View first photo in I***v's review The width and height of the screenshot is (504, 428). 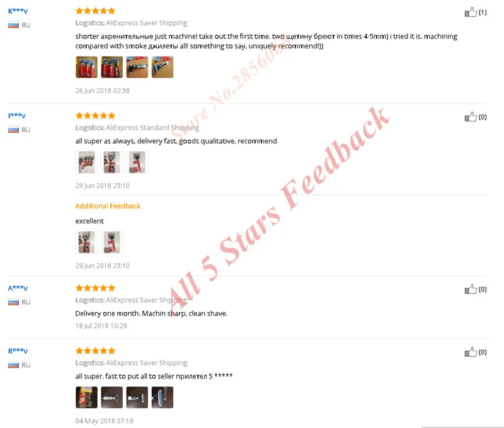coord(86,162)
